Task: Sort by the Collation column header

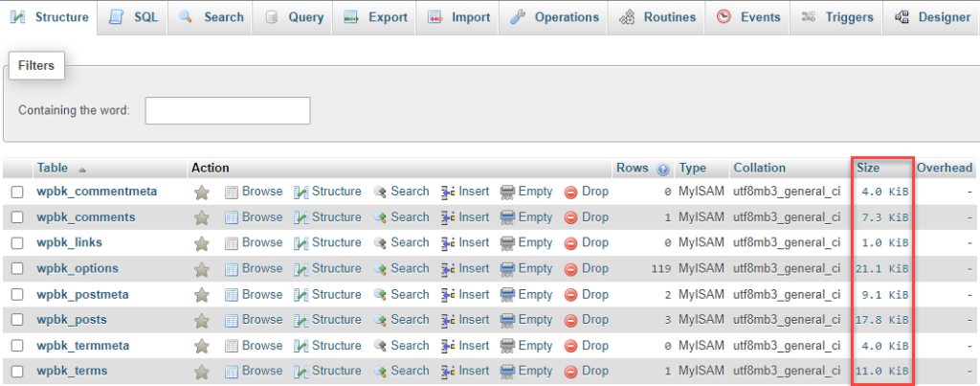Action: pos(759,168)
